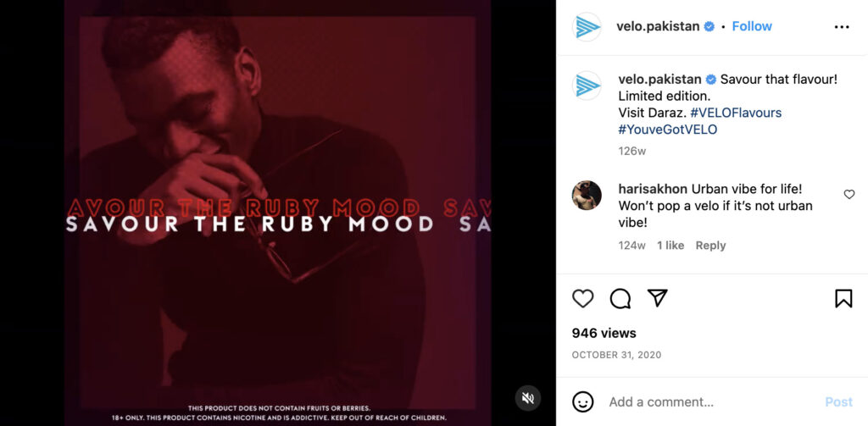Image resolution: width=868 pixels, height=426 pixels.
Task: Focus the Add a comment field
Action: [711, 401]
